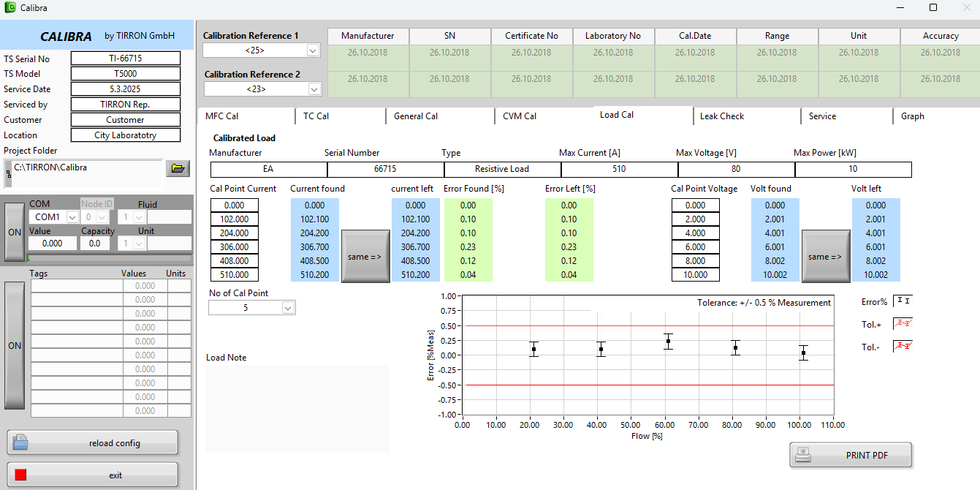Image resolution: width=980 pixels, height=490 pixels.
Task: Click the Tol.- legend plot icon
Action: pyautogui.click(x=903, y=346)
